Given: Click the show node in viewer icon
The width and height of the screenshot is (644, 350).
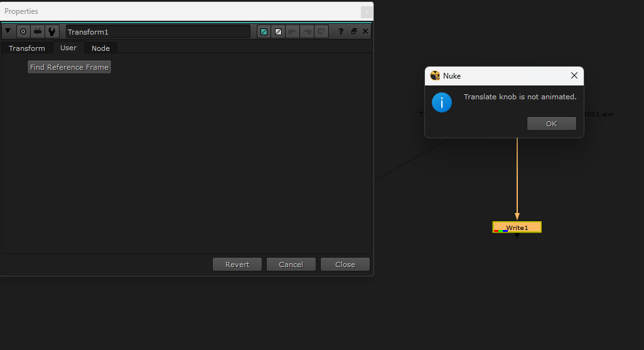Looking at the screenshot, I should (x=38, y=31).
